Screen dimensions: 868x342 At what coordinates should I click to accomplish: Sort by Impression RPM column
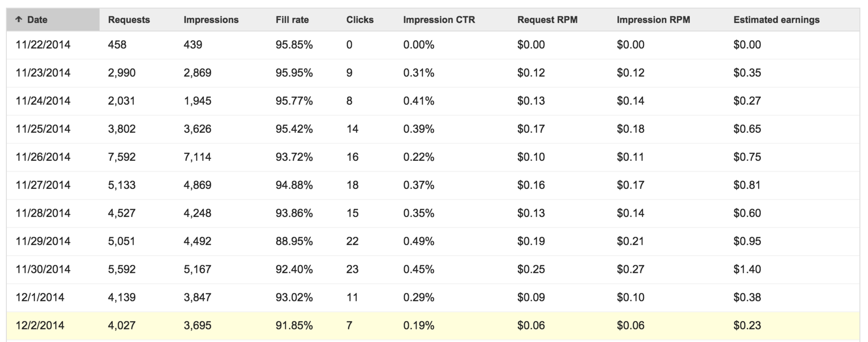click(x=653, y=20)
